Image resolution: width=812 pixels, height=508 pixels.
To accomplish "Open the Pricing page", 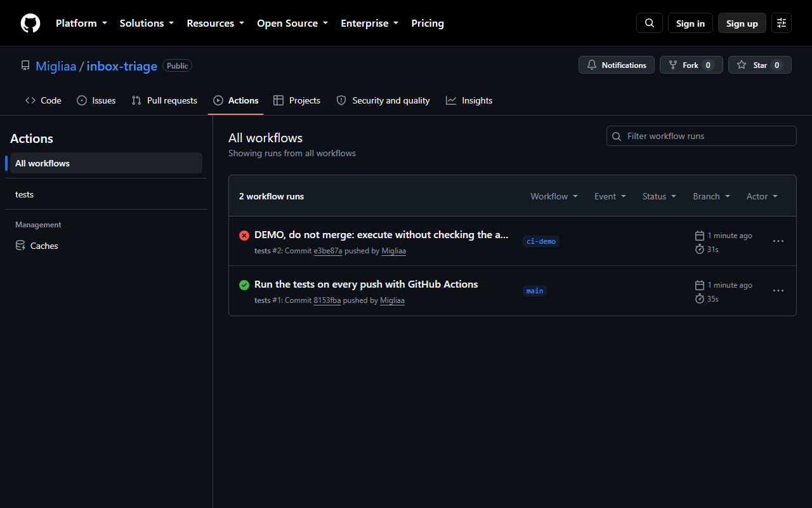I will (x=428, y=23).
